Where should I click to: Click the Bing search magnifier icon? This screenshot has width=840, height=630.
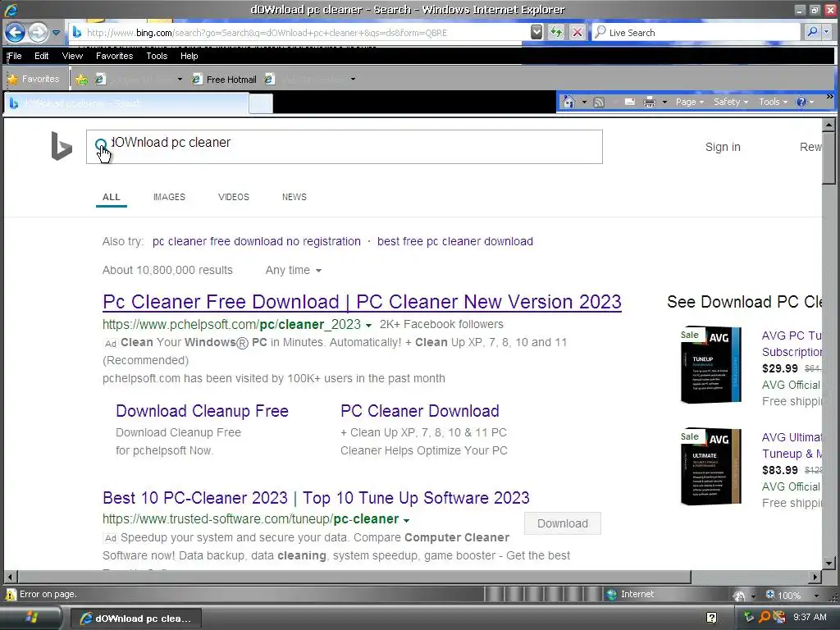[x=101, y=144]
